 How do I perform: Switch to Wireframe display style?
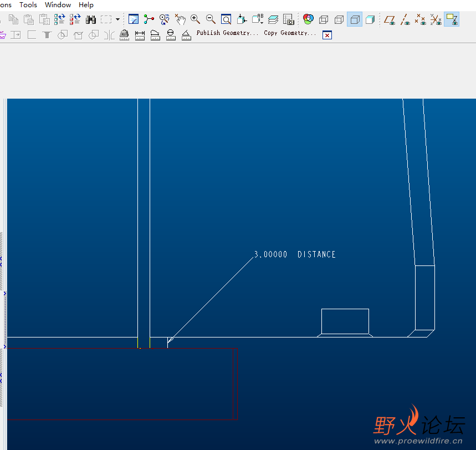(324, 20)
